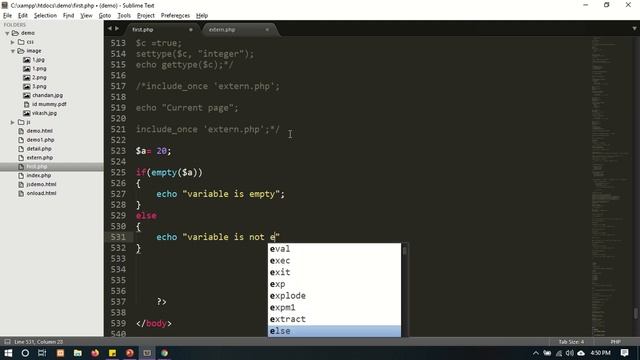The width and height of the screenshot is (640, 360).
Task: Collapse the image folder
Action: tap(13, 51)
